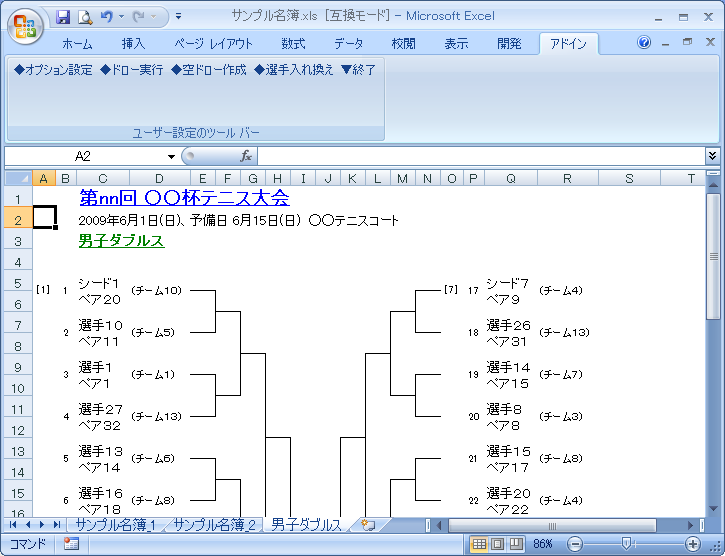This screenshot has height=556, width=725.
Task: Click the 86% zoom level
Action: click(543, 544)
